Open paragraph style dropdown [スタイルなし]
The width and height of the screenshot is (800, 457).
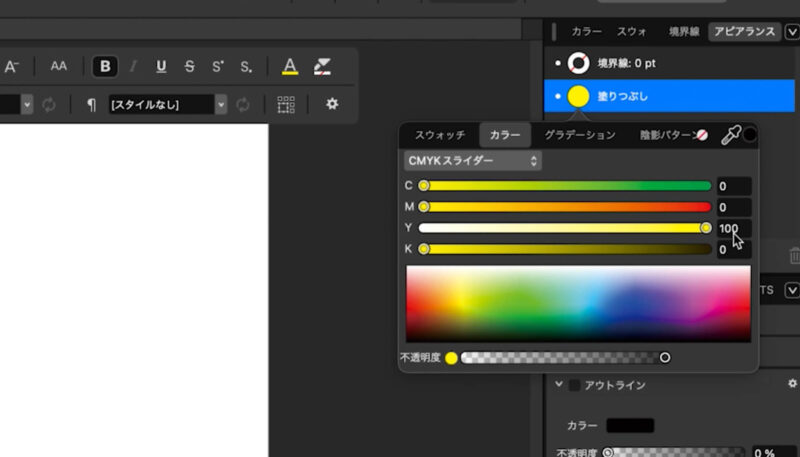(x=167, y=105)
